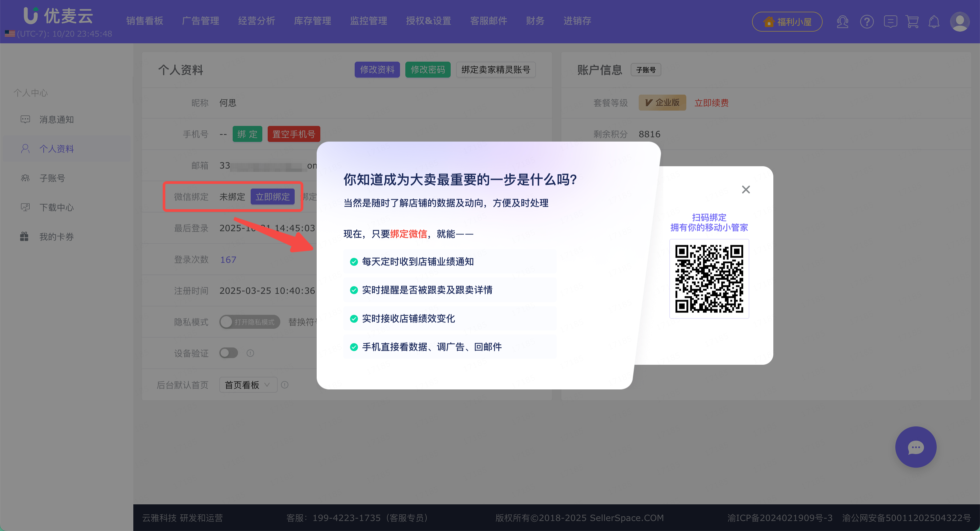Click the notification bell icon
Image resolution: width=980 pixels, height=531 pixels.
click(x=934, y=22)
